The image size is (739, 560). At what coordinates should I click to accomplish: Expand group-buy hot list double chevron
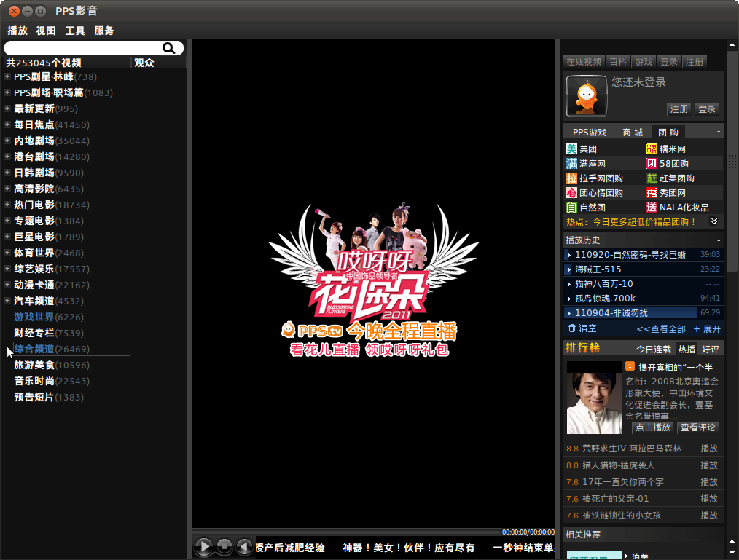(x=714, y=221)
